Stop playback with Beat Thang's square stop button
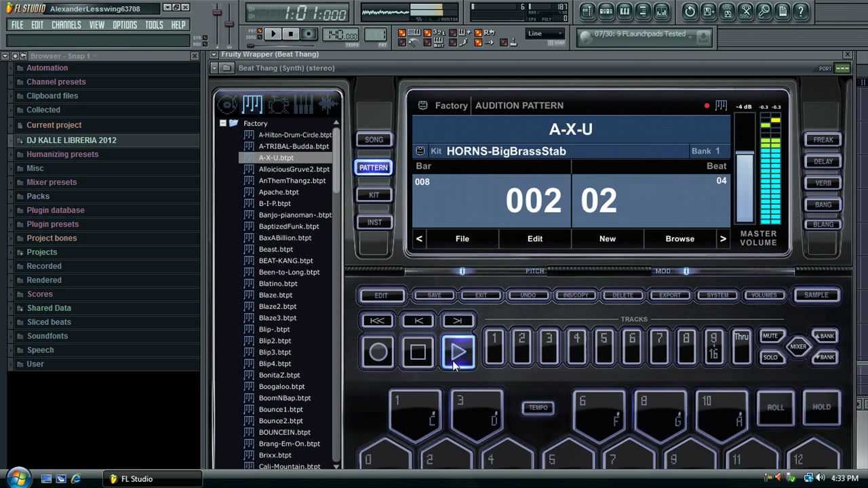The height and width of the screenshot is (488, 868). click(418, 352)
